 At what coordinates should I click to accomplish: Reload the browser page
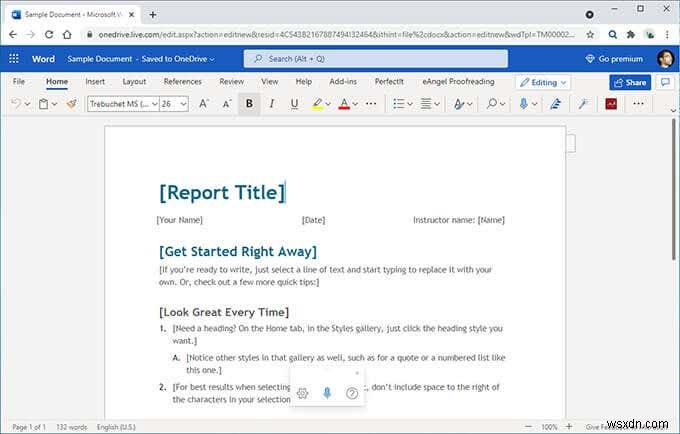click(x=49, y=34)
